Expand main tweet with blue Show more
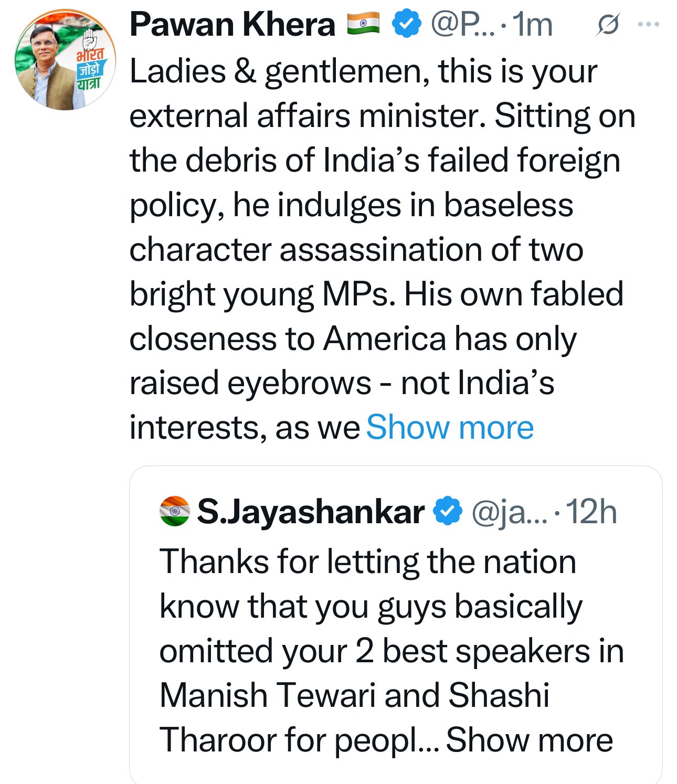 (450, 427)
